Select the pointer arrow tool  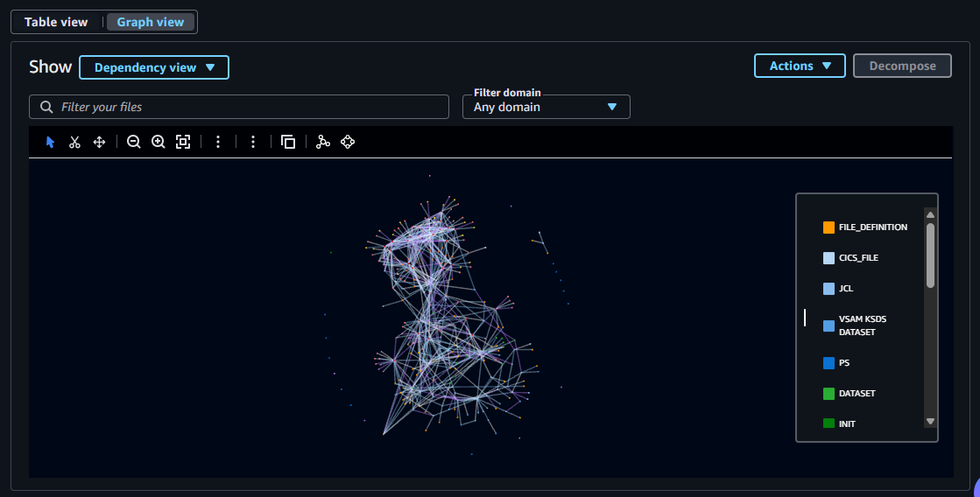click(51, 143)
